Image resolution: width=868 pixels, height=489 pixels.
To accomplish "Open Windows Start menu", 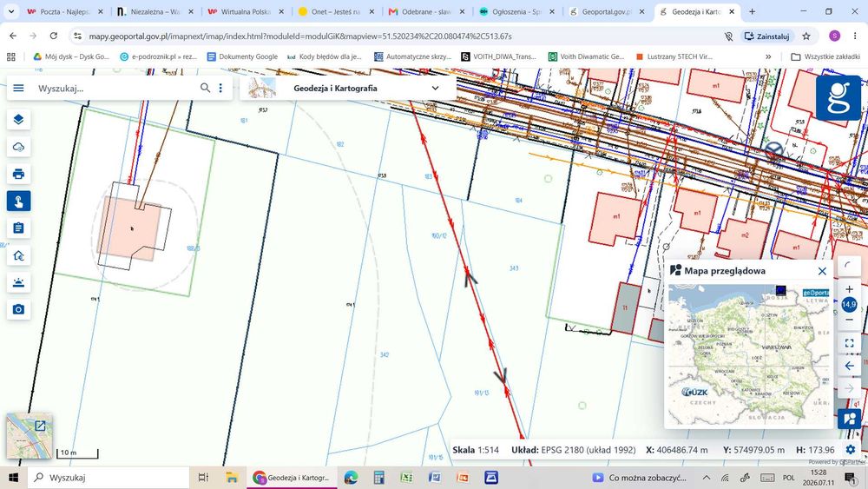I will coord(13,478).
